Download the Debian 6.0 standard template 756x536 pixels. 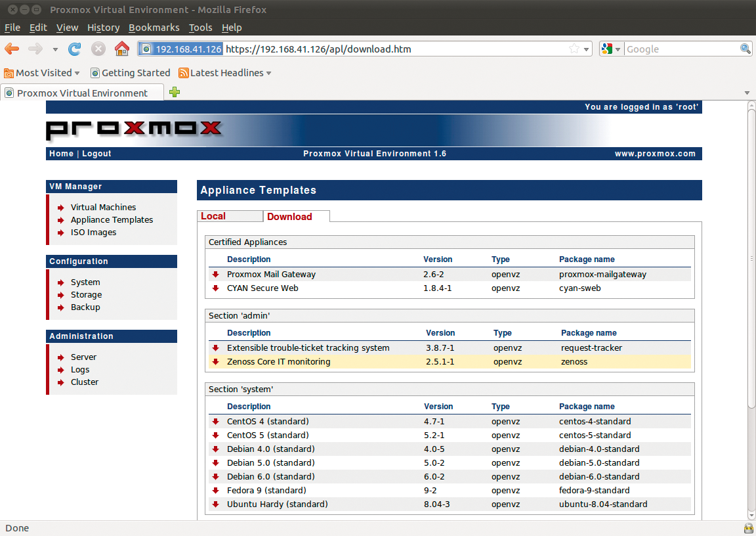tap(216, 476)
